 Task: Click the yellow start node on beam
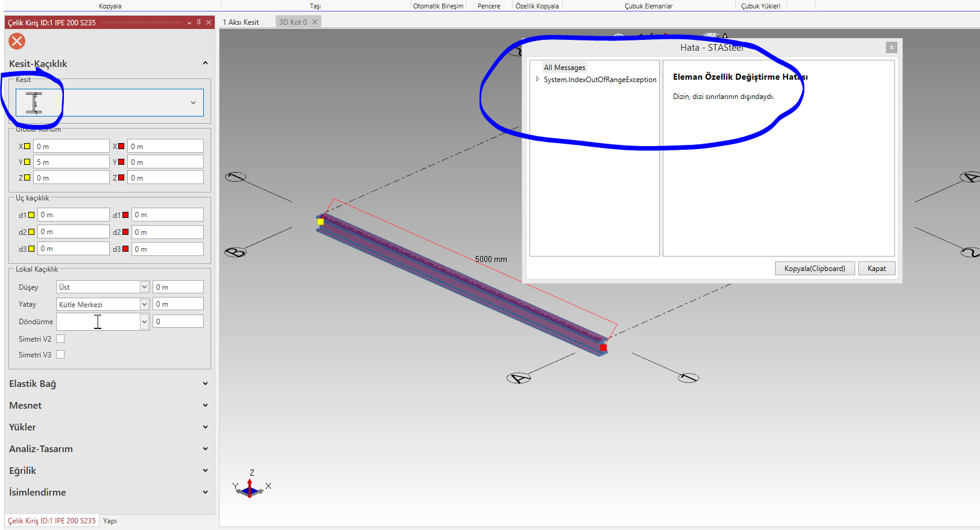[x=320, y=222]
